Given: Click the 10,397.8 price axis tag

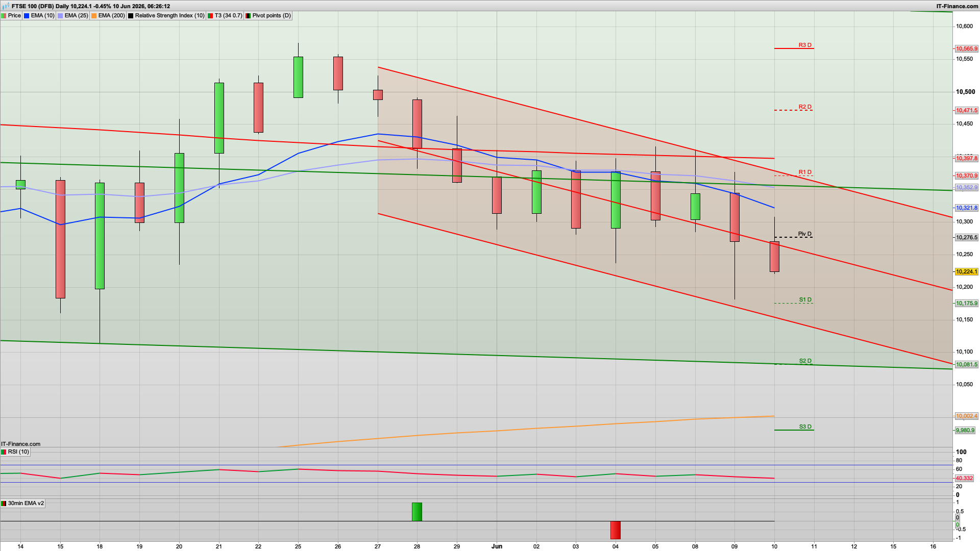Looking at the screenshot, I should (966, 159).
